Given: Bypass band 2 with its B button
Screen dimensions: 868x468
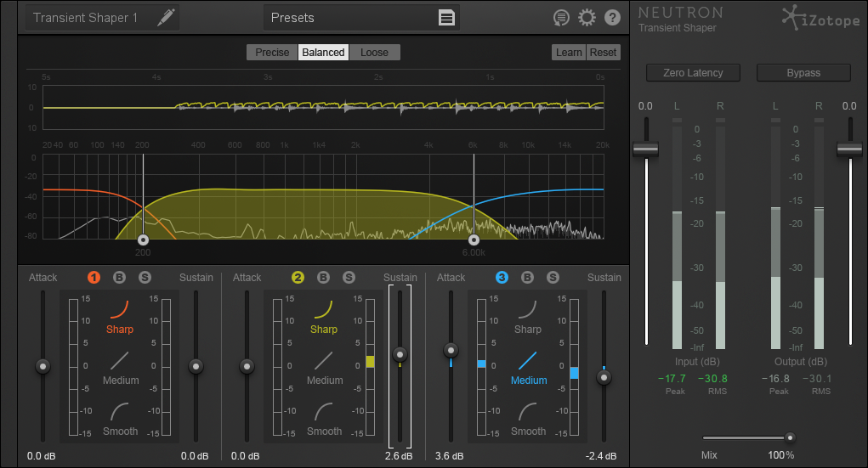Looking at the screenshot, I should 323,277.
